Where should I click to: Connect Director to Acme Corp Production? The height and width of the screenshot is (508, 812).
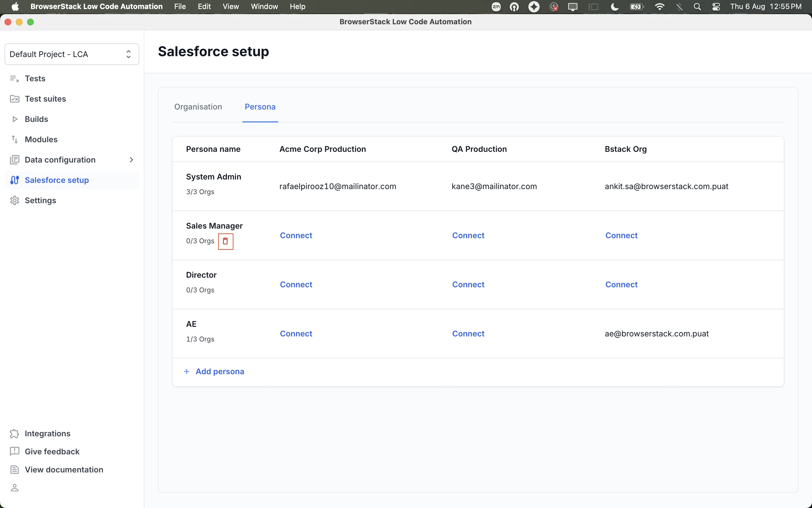pos(296,284)
